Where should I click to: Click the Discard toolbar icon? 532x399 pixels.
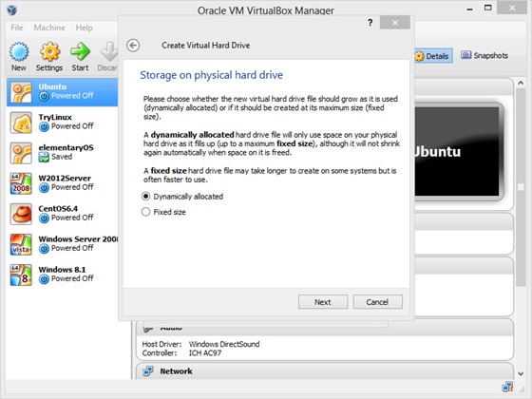pos(109,52)
